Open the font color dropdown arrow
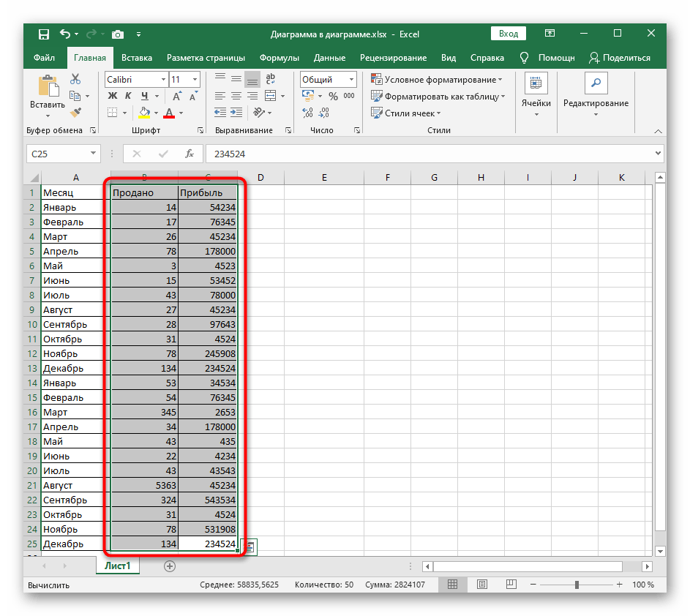 (x=181, y=113)
